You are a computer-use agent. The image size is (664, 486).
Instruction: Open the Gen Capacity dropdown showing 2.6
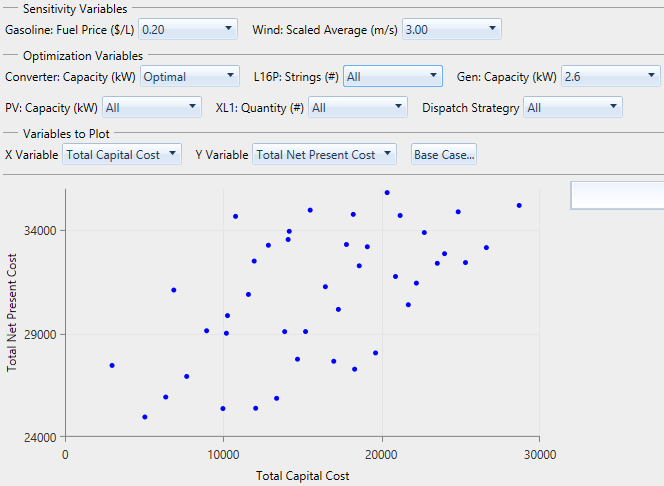coord(610,76)
